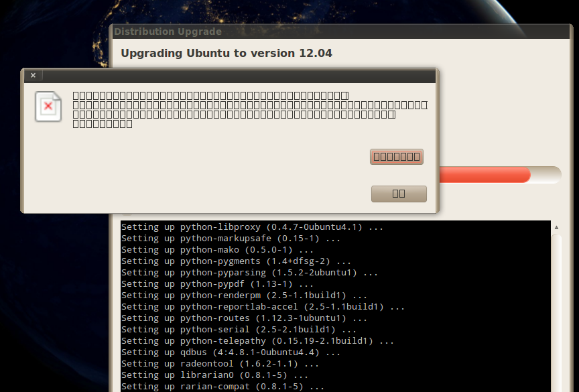Screen dimensions: 579x392
Task: Click the unreadable error message text
Action: pyautogui.click(x=248, y=110)
